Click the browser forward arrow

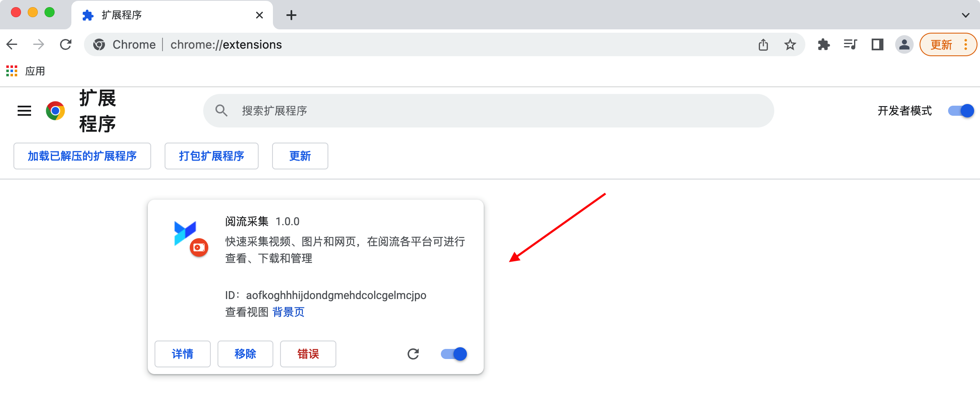39,44
